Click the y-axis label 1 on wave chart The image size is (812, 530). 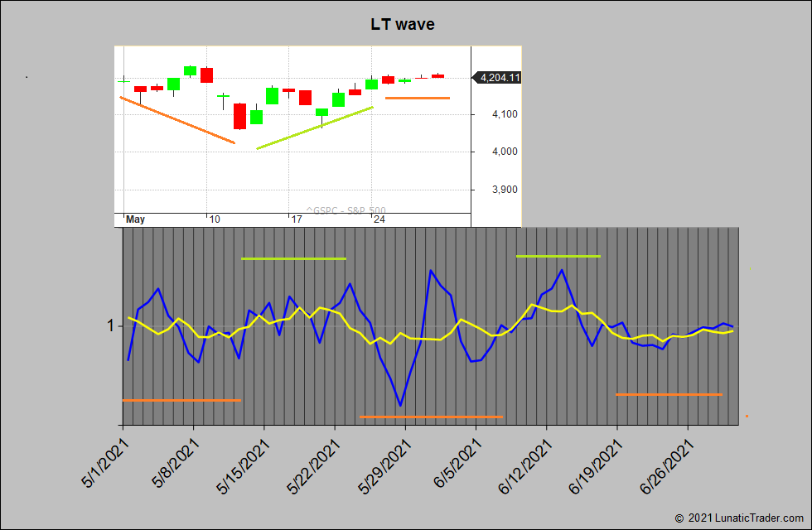click(x=109, y=326)
